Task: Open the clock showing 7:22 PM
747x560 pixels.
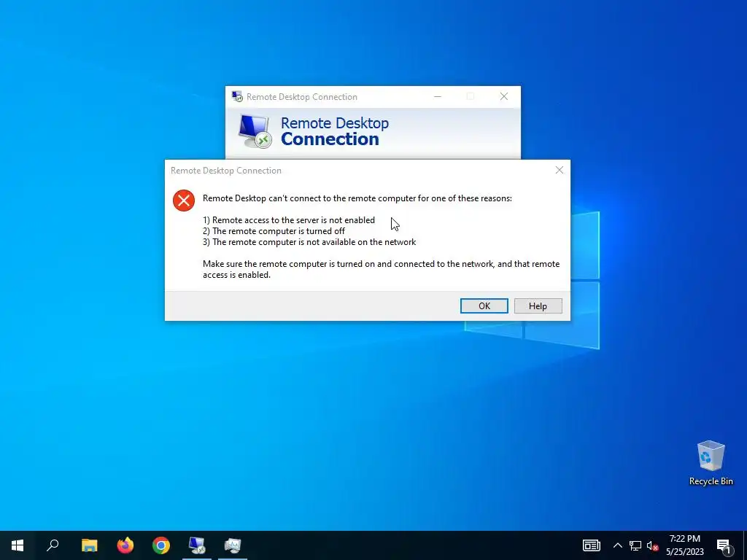Action: [x=684, y=545]
